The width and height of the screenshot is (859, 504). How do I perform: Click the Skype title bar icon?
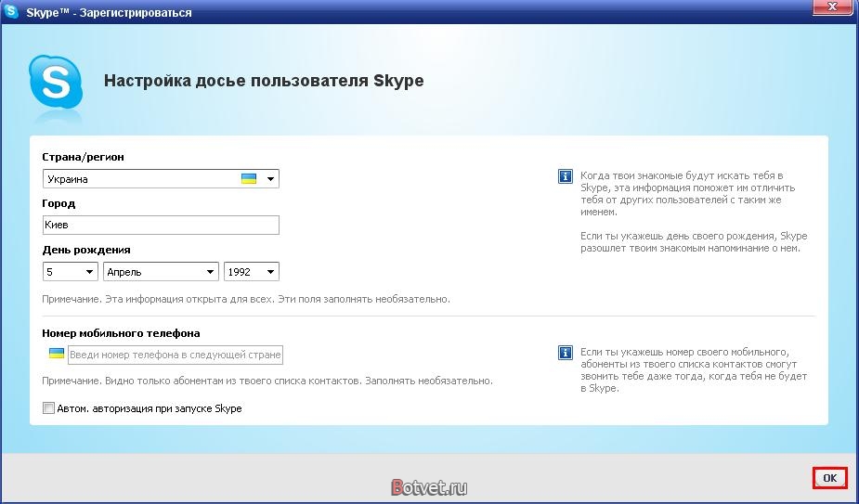[x=11, y=11]
